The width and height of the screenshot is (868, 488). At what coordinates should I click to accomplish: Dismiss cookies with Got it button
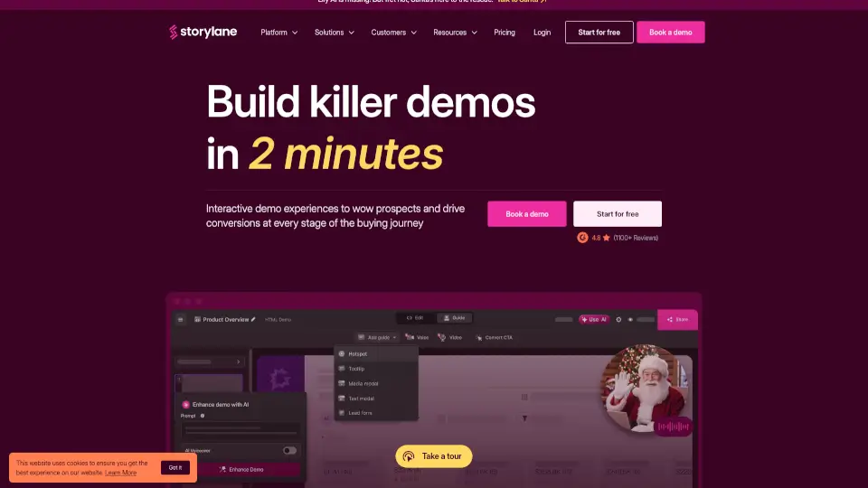pos(175,467)
